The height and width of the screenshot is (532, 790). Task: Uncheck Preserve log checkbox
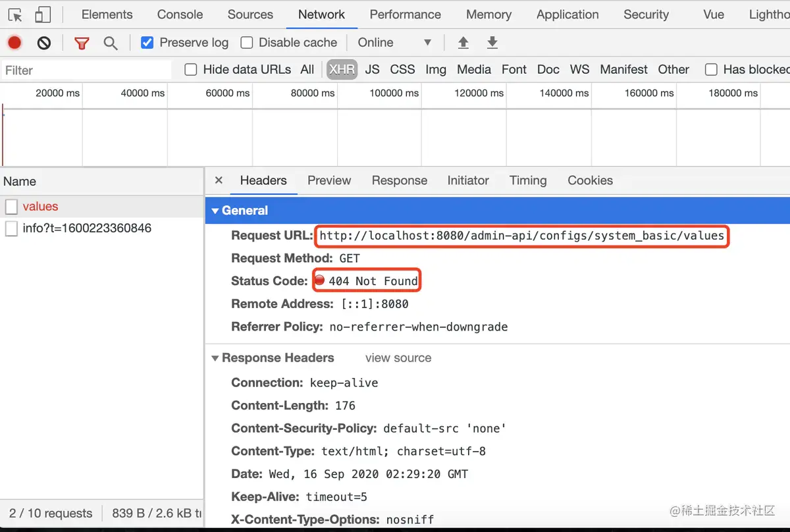[147, 43]
